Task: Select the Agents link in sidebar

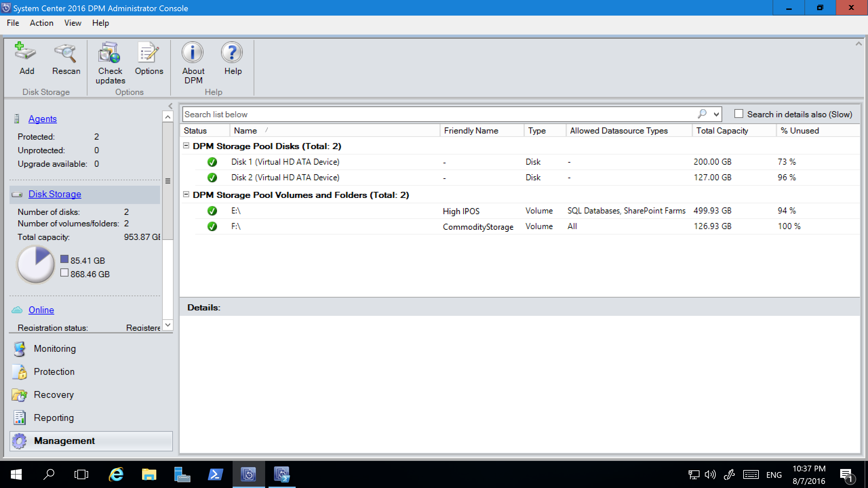Action: tap(42, 119)
